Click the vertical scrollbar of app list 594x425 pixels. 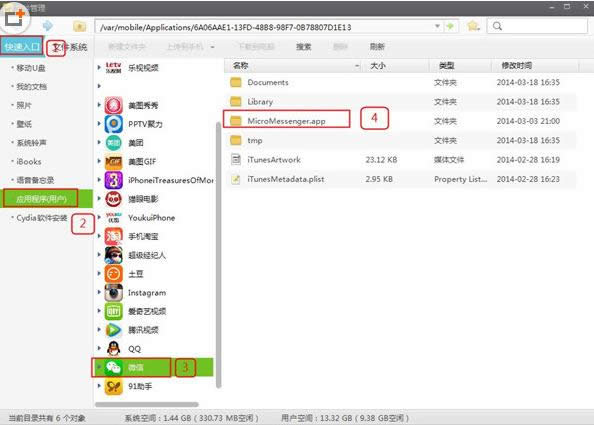click(219, 255)
